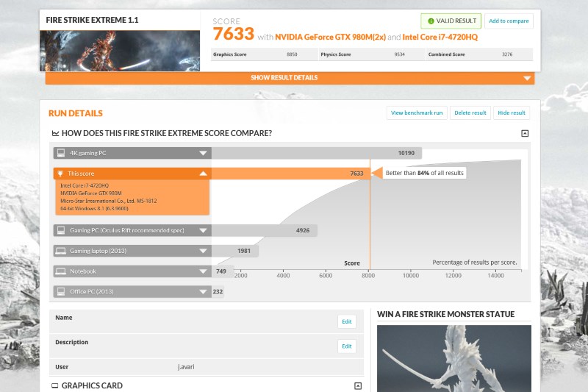Collapse the Graphics Card section
Screen dimensions: 588x392
click(358, 385)
